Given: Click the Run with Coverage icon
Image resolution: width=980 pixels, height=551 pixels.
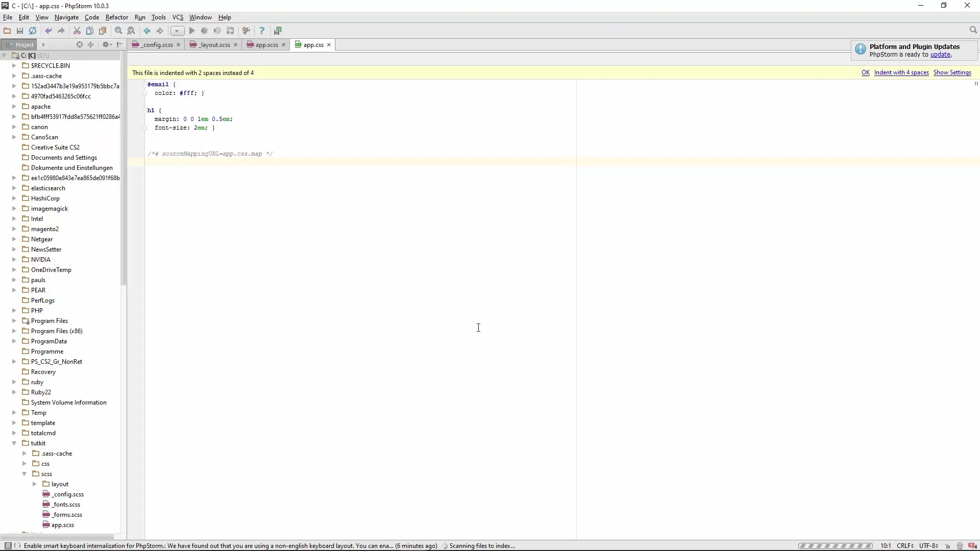Looking at the screenshot, I should pos(217,31).
